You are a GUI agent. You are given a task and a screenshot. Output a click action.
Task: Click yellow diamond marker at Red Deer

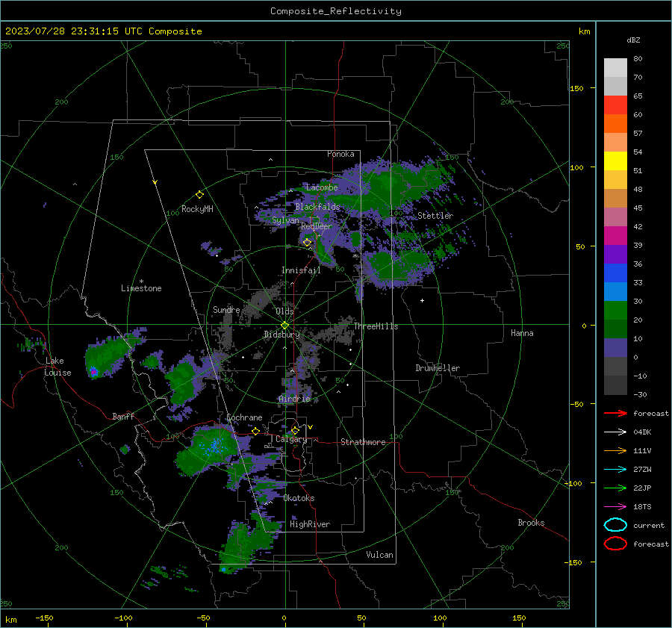tap(307, 243)
